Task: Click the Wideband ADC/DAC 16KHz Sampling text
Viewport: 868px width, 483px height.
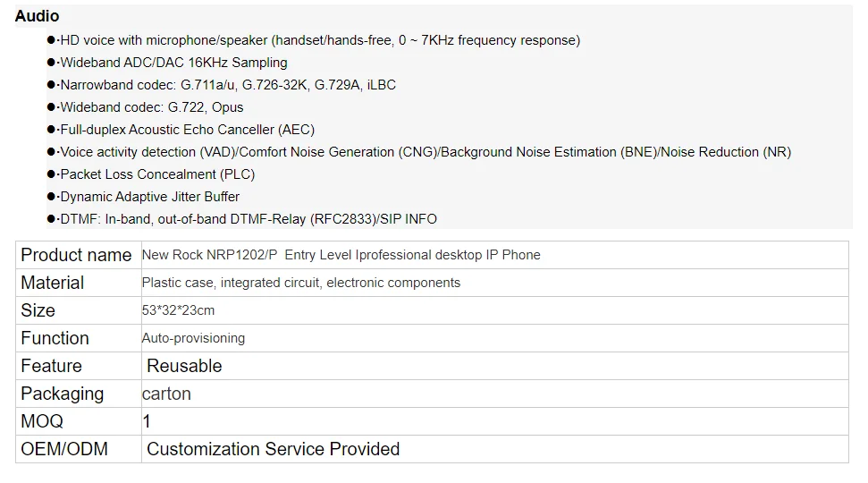Action: click(x=173, y=63)
